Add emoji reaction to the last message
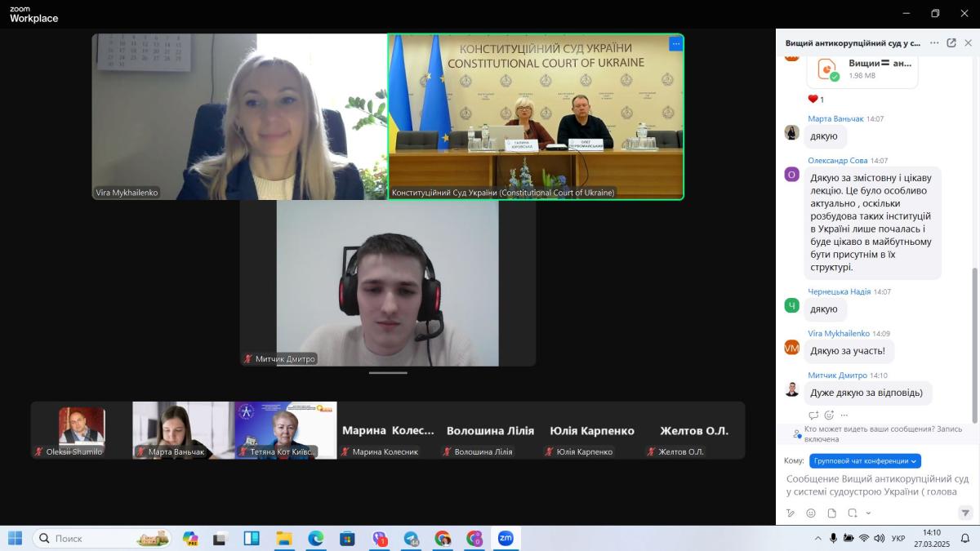This screenshot has width=980, height=551. tap(829, 415)
